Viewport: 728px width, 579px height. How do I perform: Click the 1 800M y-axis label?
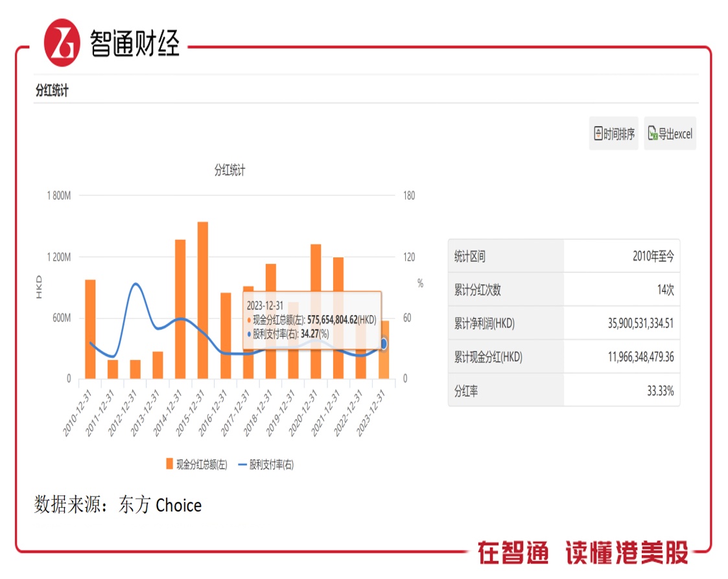(x=59, y=195)
